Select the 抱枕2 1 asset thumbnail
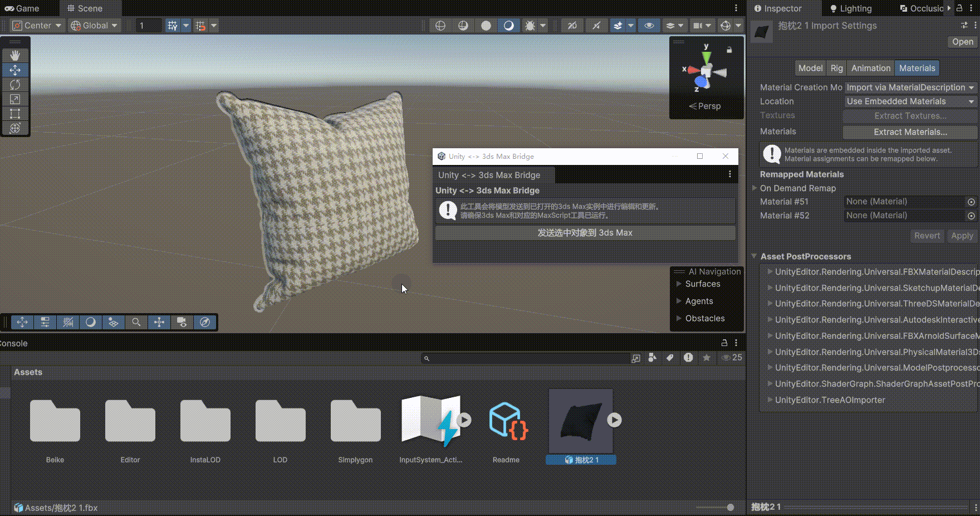 580,421
